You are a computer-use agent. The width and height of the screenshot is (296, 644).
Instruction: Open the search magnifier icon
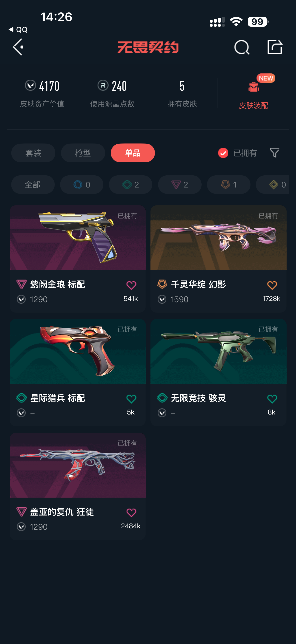tap(242, 47)
